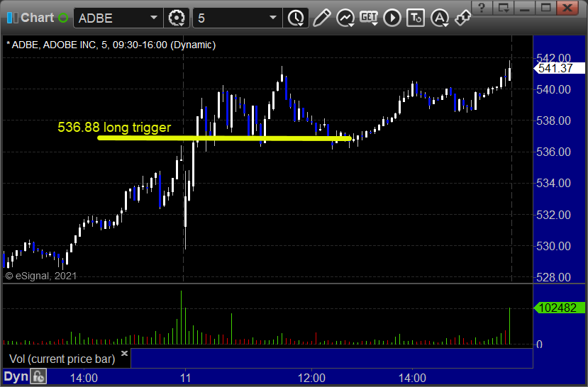The image size is (588, 387).
Task: Open the GET studies dropdown
Action: (369, 18)
